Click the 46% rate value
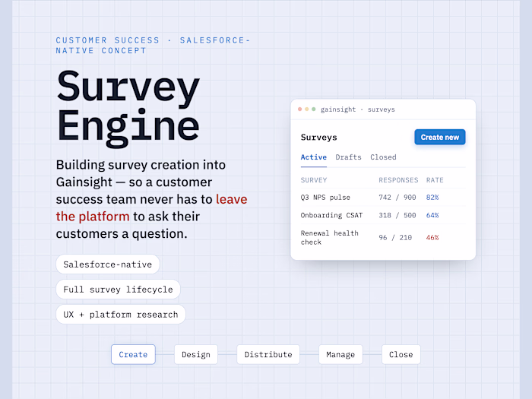This screenshot has height=399, width=532. [x=432, y=237]
